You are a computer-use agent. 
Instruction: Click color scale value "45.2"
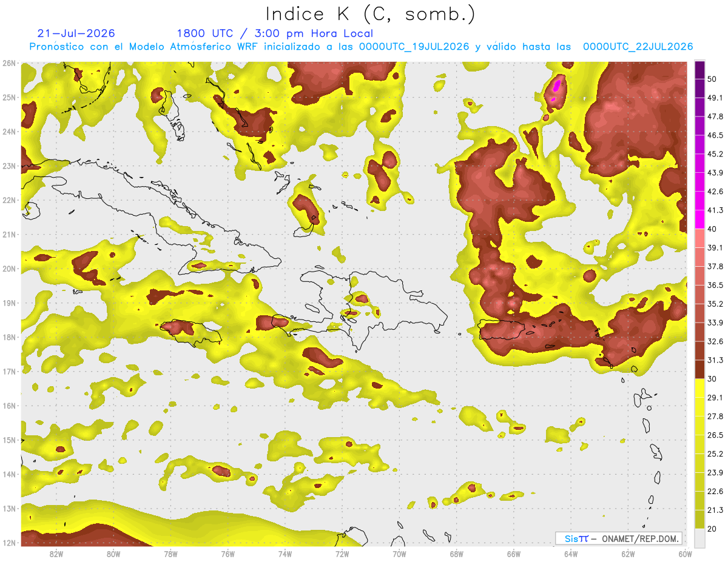click(x=715, y=154)
